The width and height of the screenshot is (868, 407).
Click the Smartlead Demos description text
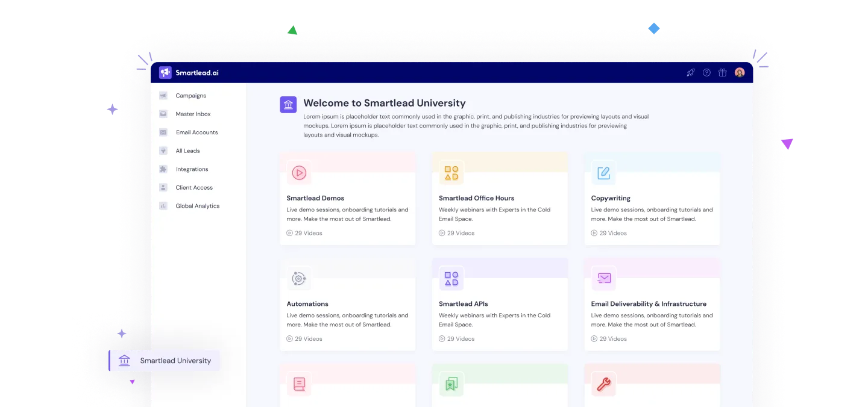[347, 214]
